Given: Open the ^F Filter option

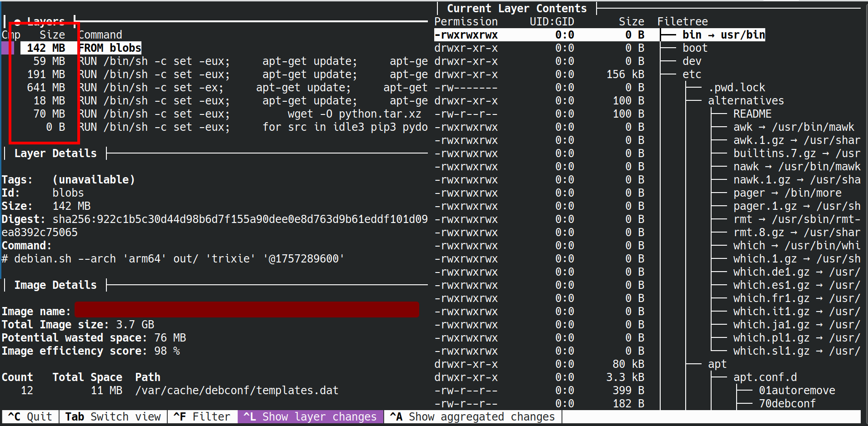Looking at the screenshot, I should 202,416.
